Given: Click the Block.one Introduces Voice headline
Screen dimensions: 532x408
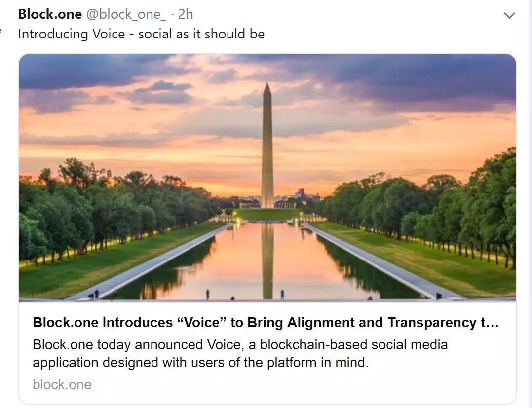Looking at the screenshot, I should click(x=266, y=322).
